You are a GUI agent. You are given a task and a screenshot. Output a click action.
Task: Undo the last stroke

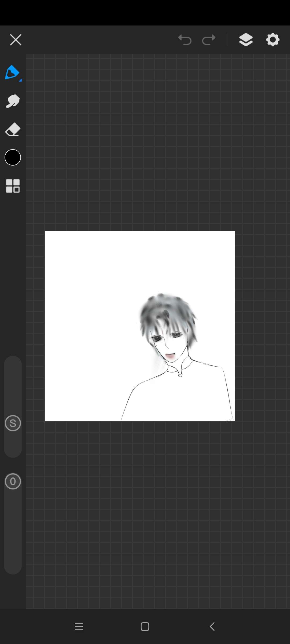[x=185, y=40]
